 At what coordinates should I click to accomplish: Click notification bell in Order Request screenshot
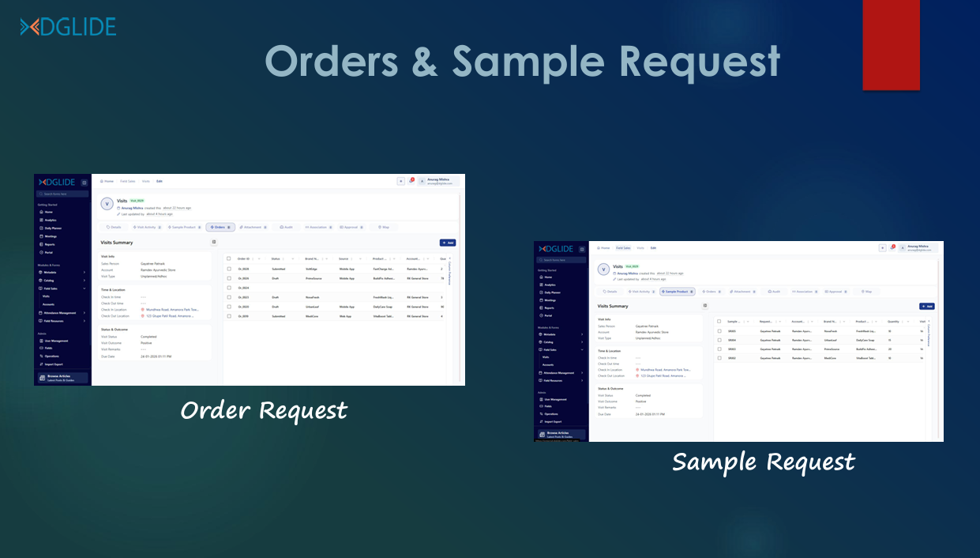411,181
